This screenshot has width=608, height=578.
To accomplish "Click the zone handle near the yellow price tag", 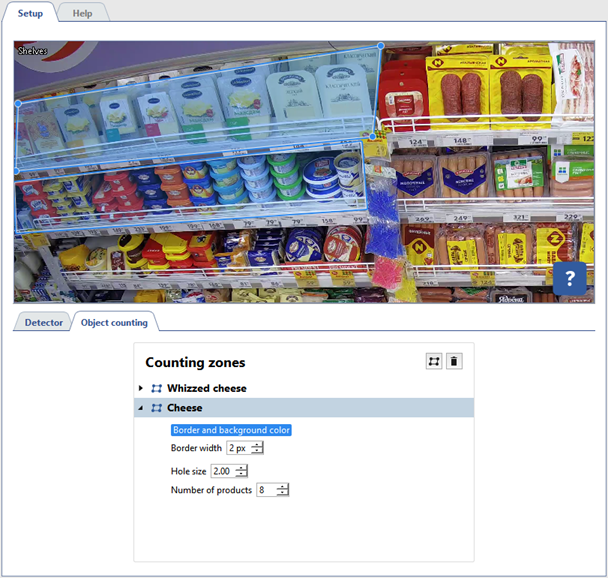I will [373, 137].
